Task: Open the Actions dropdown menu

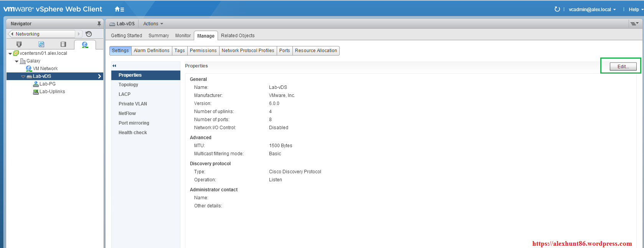Action: click(153, 24)
